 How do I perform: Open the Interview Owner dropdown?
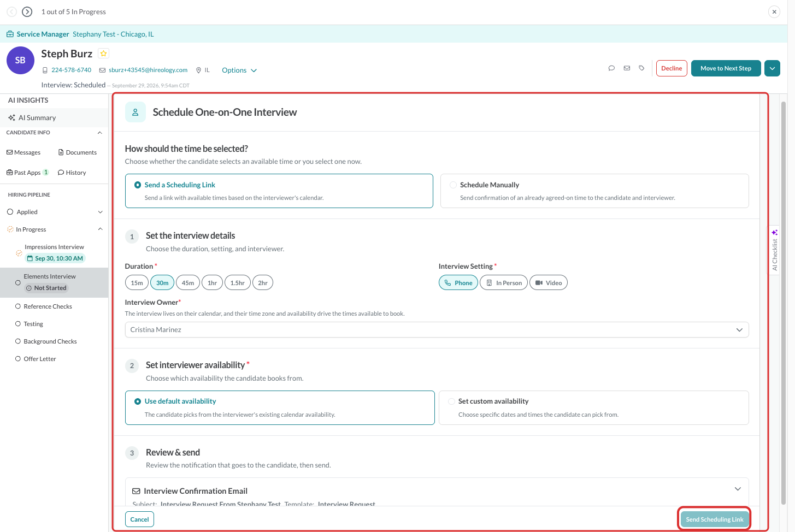tap(437, 329)
